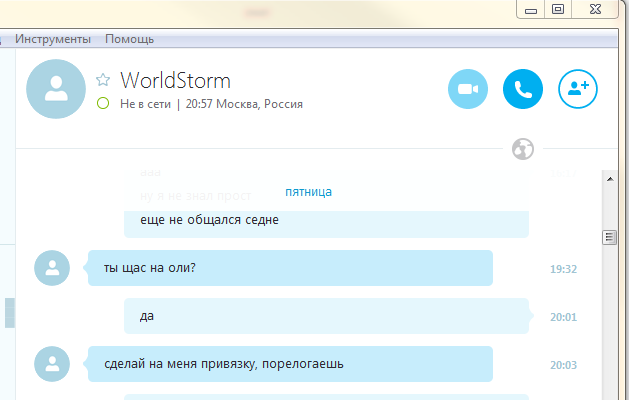Start a voice call with WorldStorm
The image size is (629, 400).
523,89
